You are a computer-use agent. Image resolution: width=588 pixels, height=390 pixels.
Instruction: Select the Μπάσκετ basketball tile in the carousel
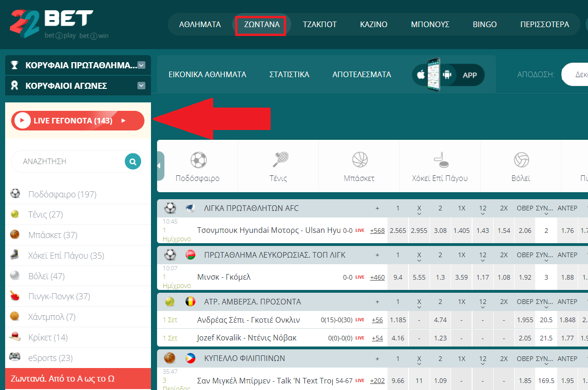click(x=359, y=166)
